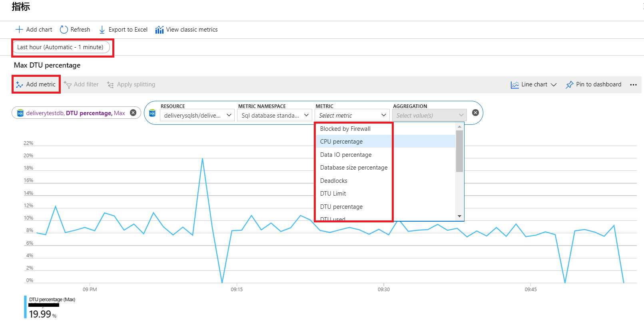The height and width of the screenshot is (324, 644).
Task: Click the metric list scroll up arrow
Action: 459,126
